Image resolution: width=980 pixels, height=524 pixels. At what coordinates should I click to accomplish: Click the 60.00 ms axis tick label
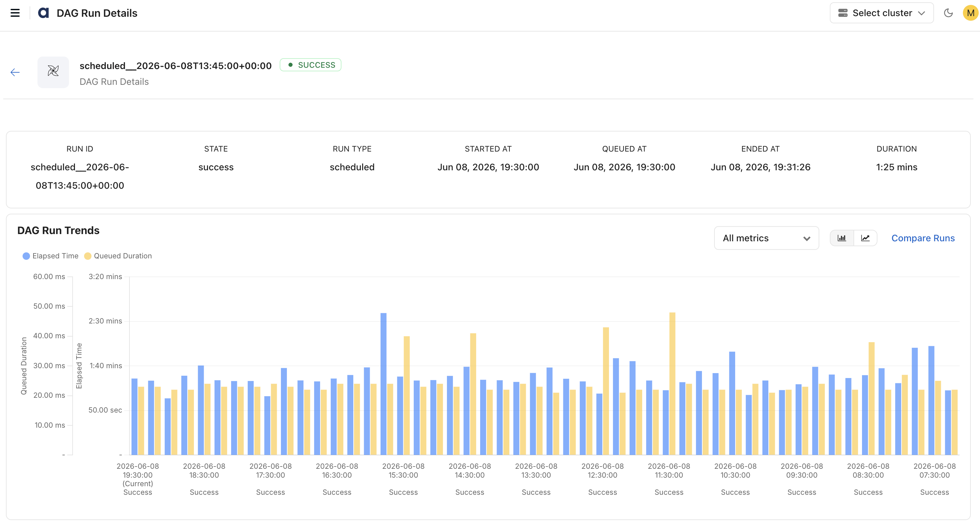49,277
